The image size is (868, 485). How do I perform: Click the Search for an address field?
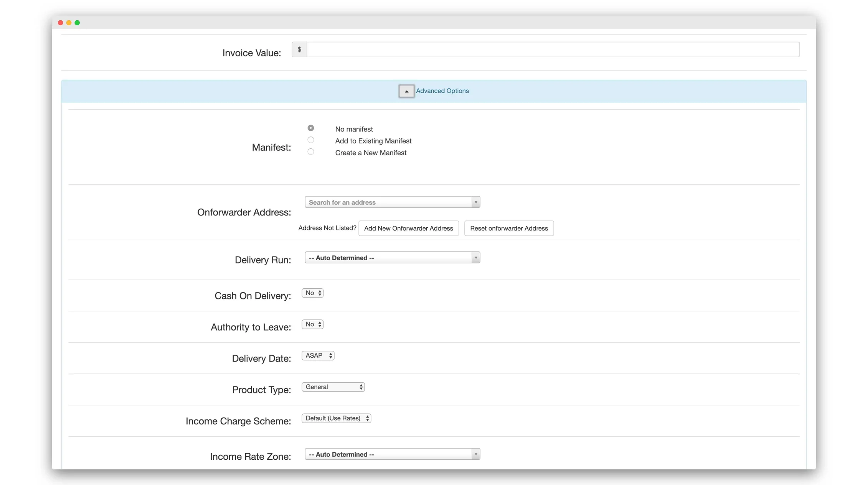click(x=388, y=202)
